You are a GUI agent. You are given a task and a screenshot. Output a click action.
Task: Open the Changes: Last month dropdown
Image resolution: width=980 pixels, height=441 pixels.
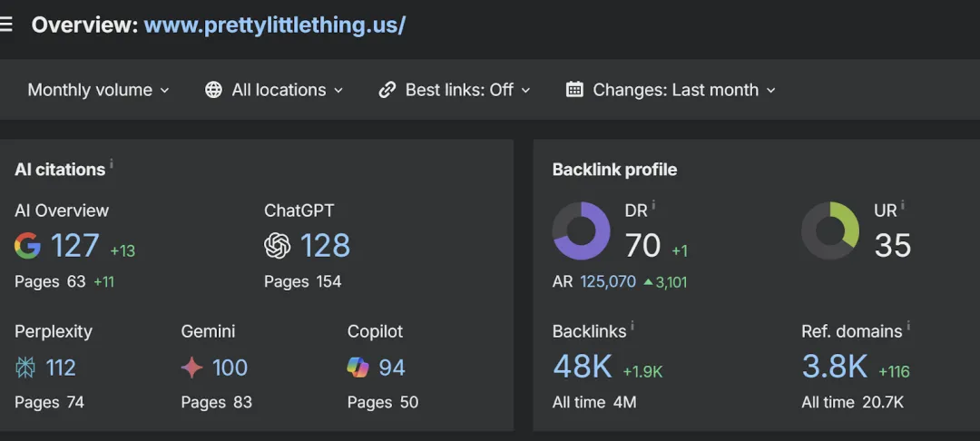(x=671, y=90)
